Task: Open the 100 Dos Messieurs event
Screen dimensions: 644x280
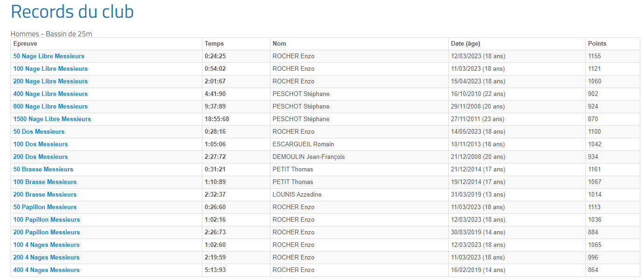Action: pyautogui.click(x=41, y=144)
